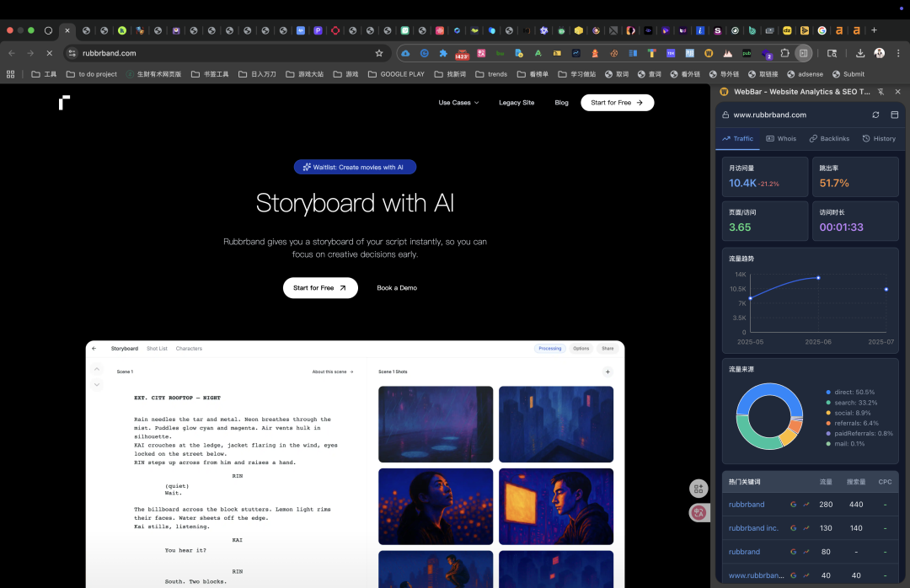Open the '游戏大站' bookmark folder
The height and width of the screenshot is (588, 910).
coord(305,74)
